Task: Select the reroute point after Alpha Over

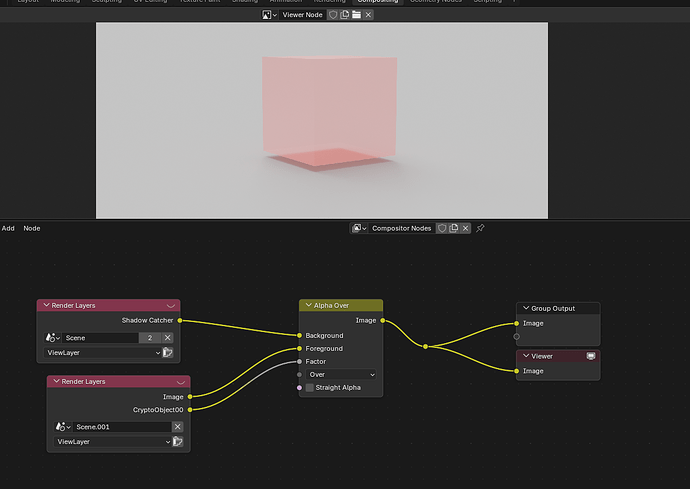Action: click(426, 346)
